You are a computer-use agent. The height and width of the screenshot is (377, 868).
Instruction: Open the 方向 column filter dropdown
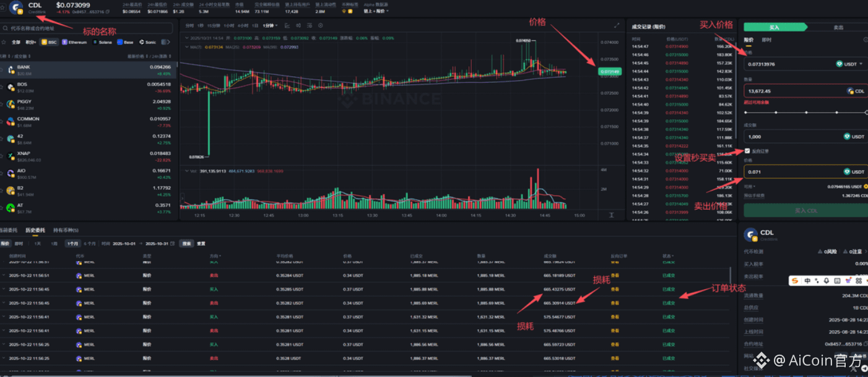[x=215, y=256]
